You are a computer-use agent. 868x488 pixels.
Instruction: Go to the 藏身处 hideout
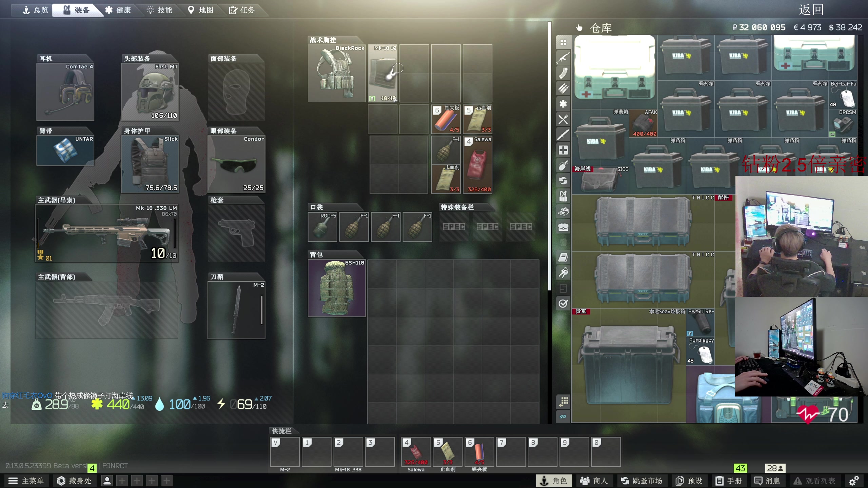click(x=75, y=481)
